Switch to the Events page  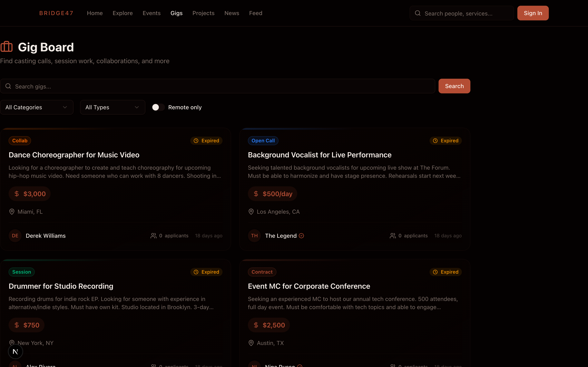[151, 13]
